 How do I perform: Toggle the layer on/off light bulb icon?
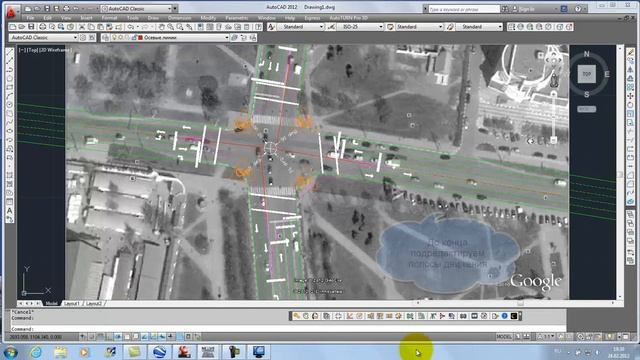[x=115, y=38]
